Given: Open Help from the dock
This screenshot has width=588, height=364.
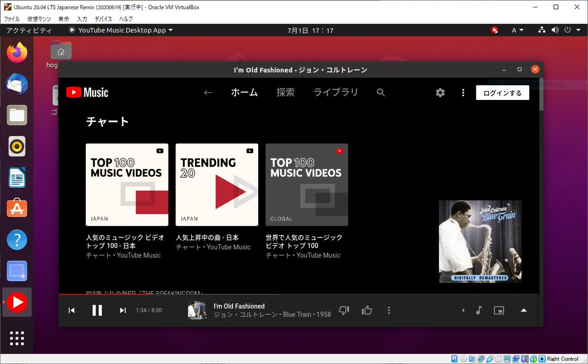Looking at the screenshot, I should tap(17, 240).
